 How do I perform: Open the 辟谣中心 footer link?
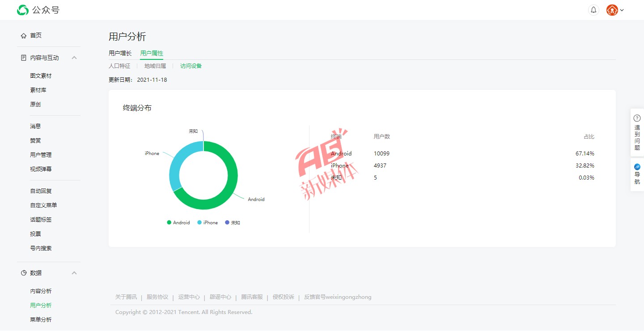click(x=220, y=297)
